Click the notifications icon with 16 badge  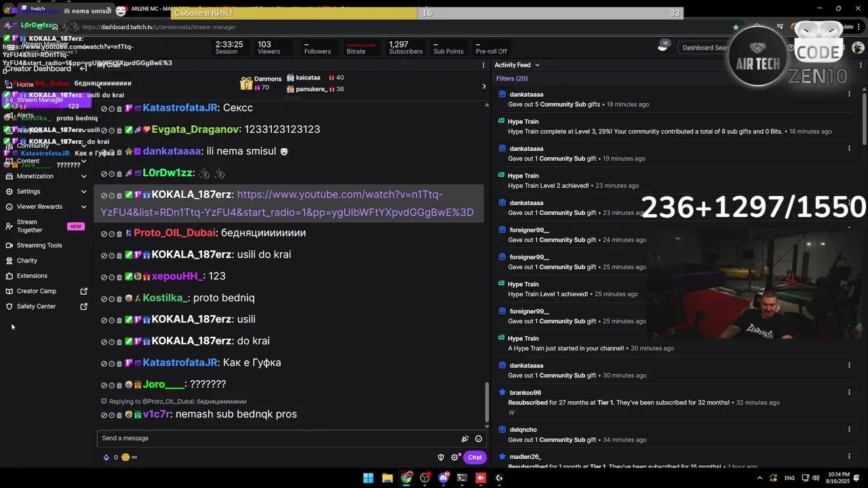[x=663, y=47]
